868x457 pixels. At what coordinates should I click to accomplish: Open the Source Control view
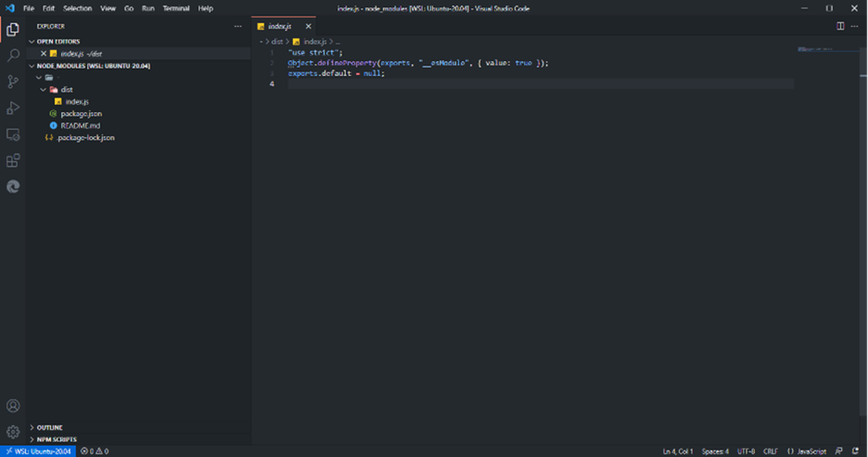click(x=13, y=82)
